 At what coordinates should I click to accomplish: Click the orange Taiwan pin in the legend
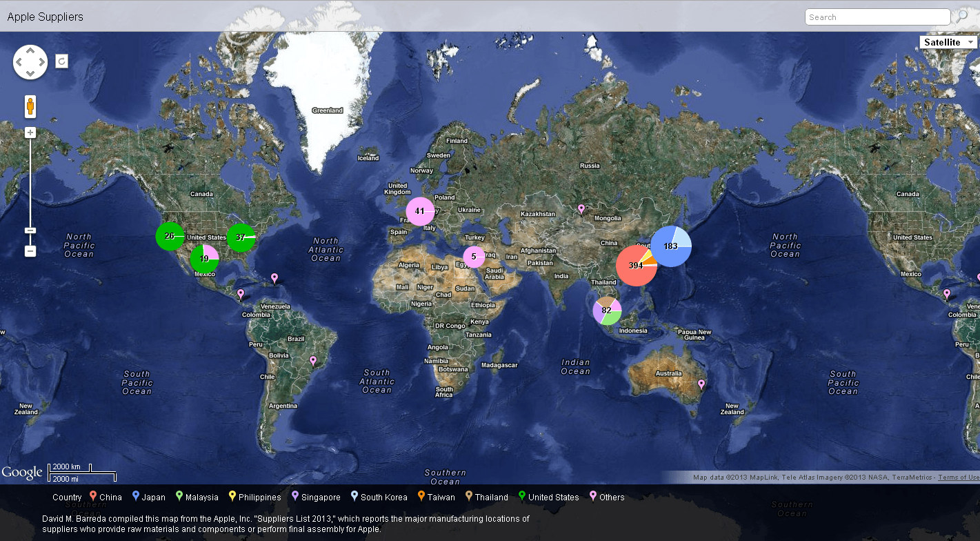tap(421, 496)
